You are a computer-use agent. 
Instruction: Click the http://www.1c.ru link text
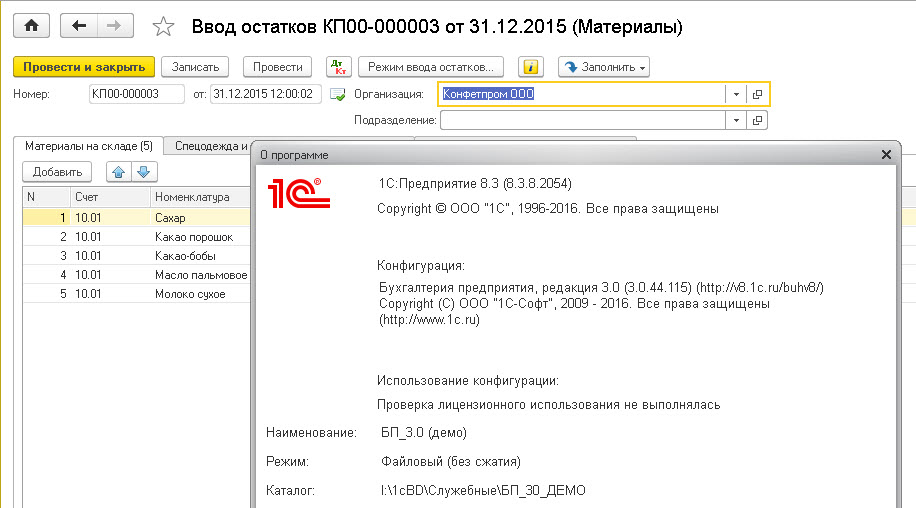pyautogui.click(x=429, y=320)
